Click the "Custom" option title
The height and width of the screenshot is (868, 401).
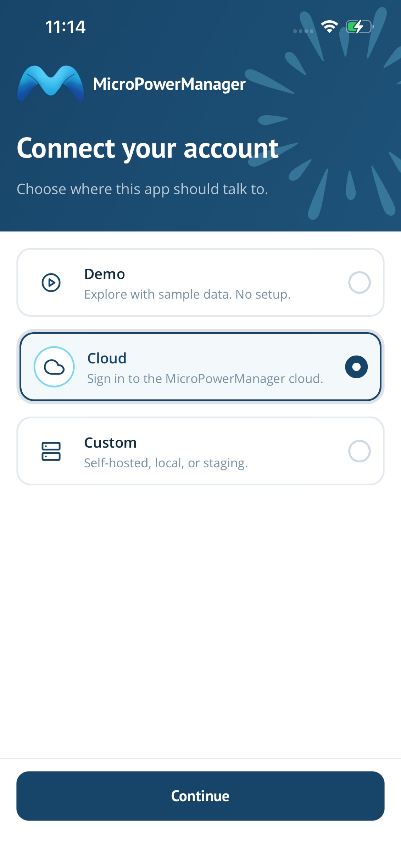pos(110,443)
